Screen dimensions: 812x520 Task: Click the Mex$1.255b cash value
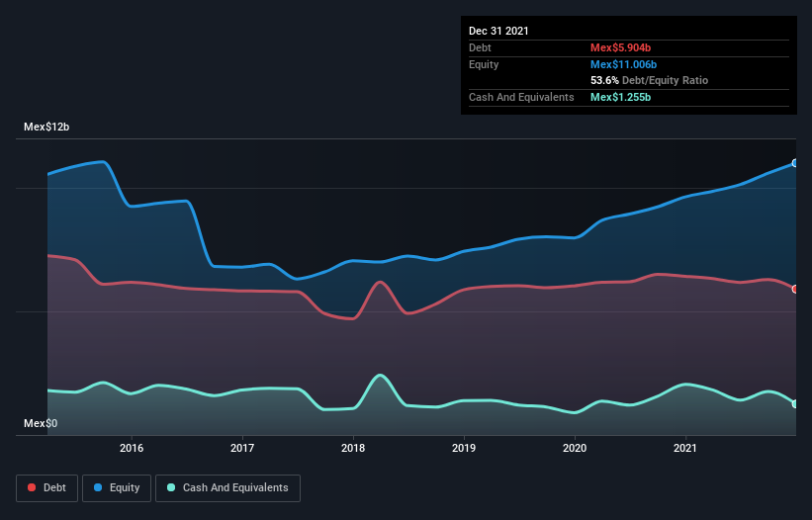tap(620, 97)
